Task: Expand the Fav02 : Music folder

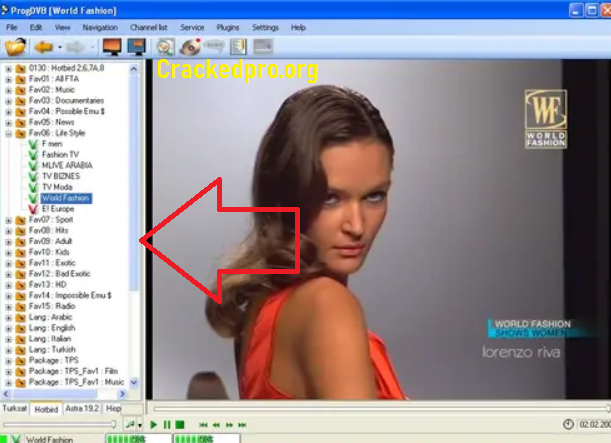Action: pos(8,90)
